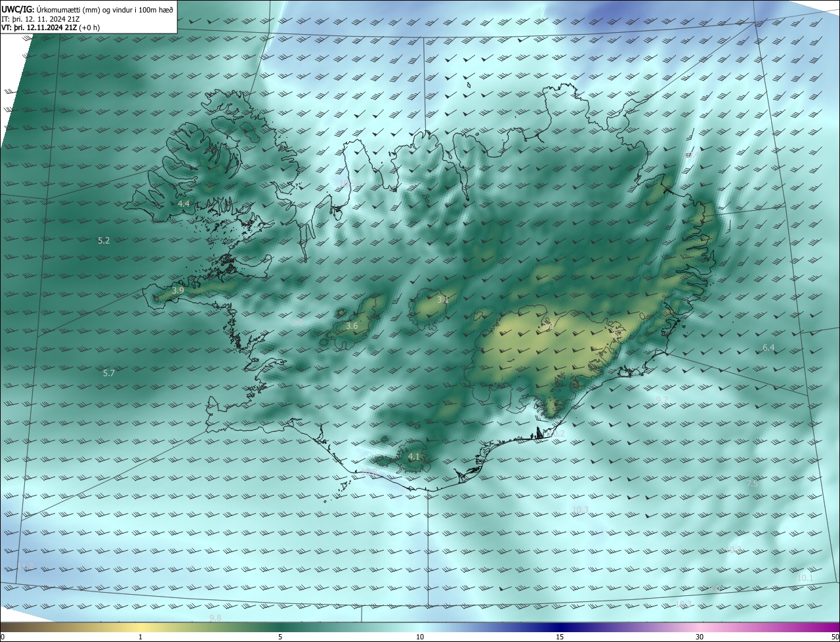This screenshot has height=642, width=840.
Task: Click the 4.1 value near the south coast
Action: [413, 457]
